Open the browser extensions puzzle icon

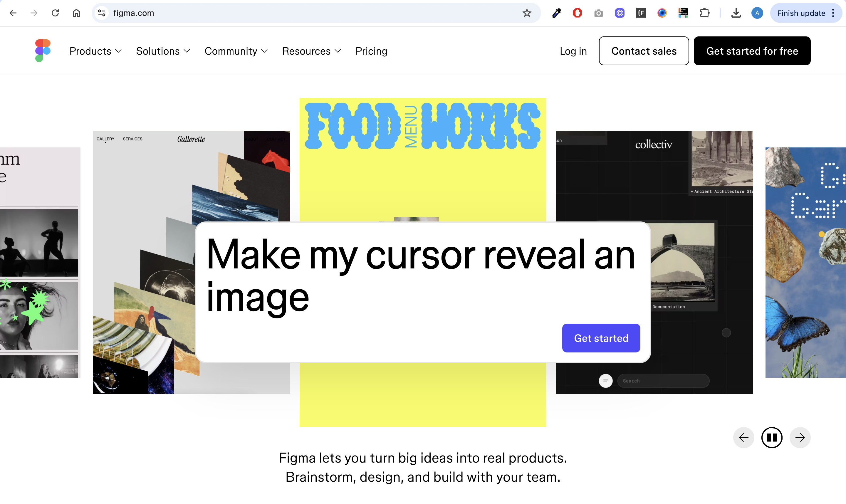(705, 13)
